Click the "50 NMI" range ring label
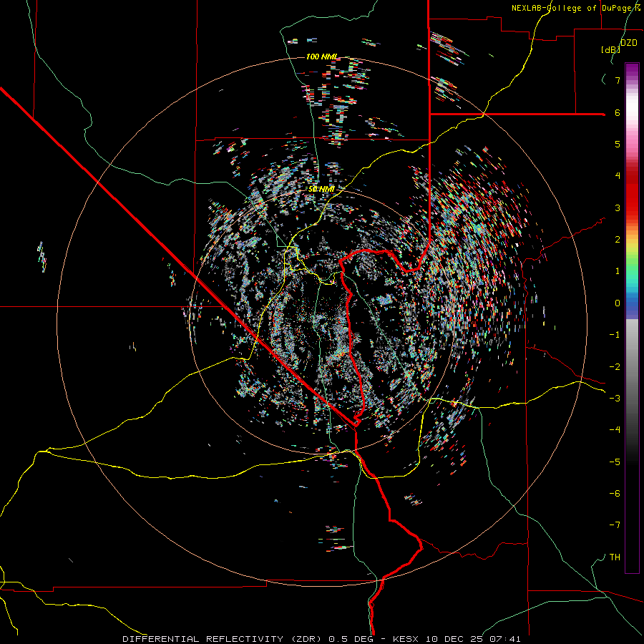The image size is (644, 644). click(x=321, y=189)
